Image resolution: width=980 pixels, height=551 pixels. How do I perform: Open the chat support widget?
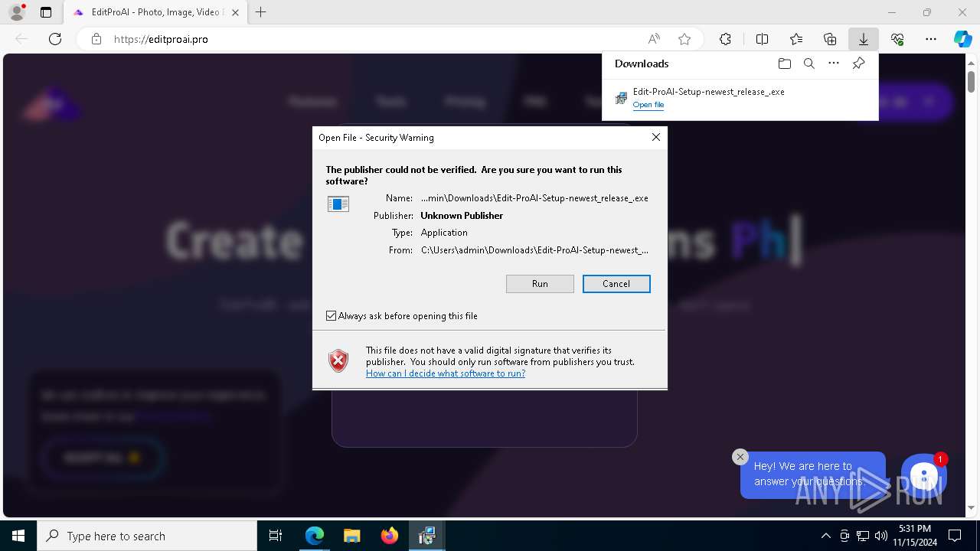coord(924,477)
